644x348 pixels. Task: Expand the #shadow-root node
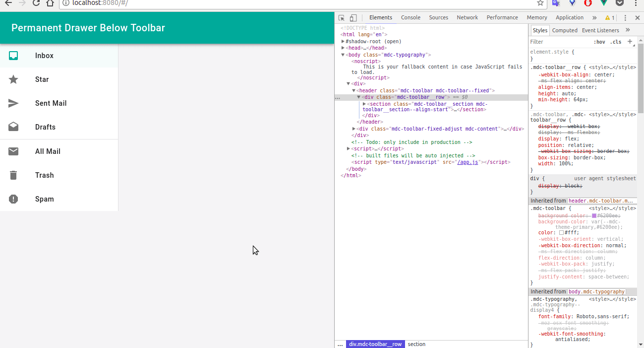[343, 42]
